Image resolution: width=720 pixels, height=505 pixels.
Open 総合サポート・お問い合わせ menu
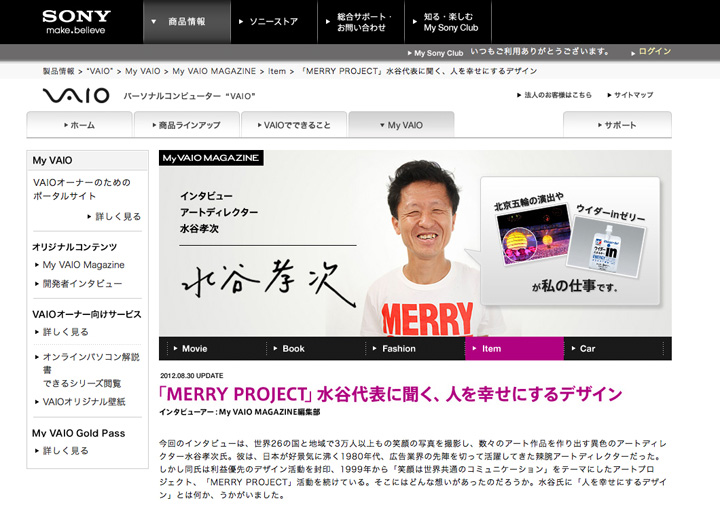pos(361,22)
